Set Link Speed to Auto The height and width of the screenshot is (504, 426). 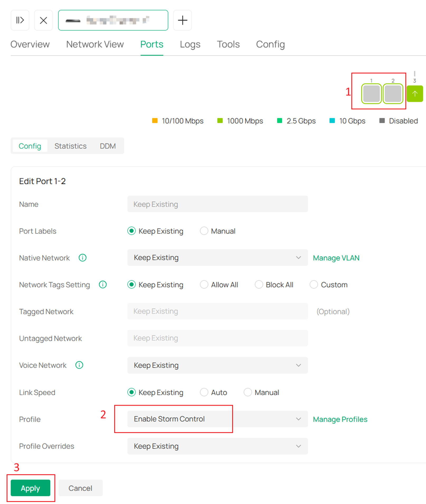[x=204, y=392]
